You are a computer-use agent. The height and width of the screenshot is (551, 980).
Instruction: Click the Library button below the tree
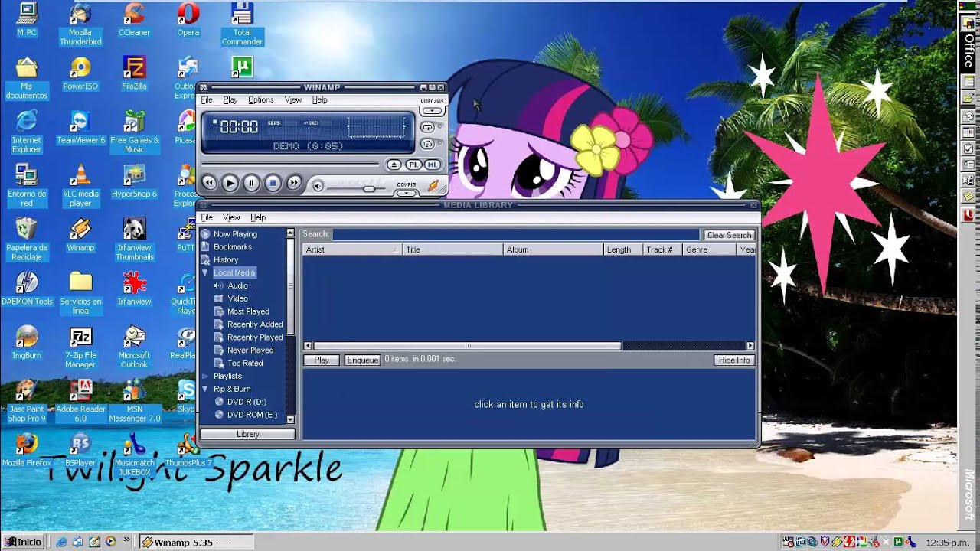tap(247, 434)
